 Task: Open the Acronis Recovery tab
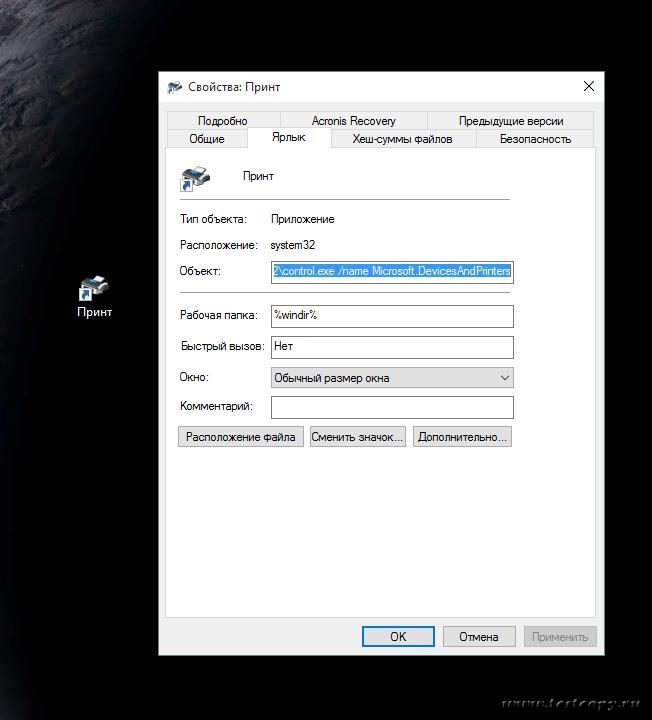(x=353, y=121)
